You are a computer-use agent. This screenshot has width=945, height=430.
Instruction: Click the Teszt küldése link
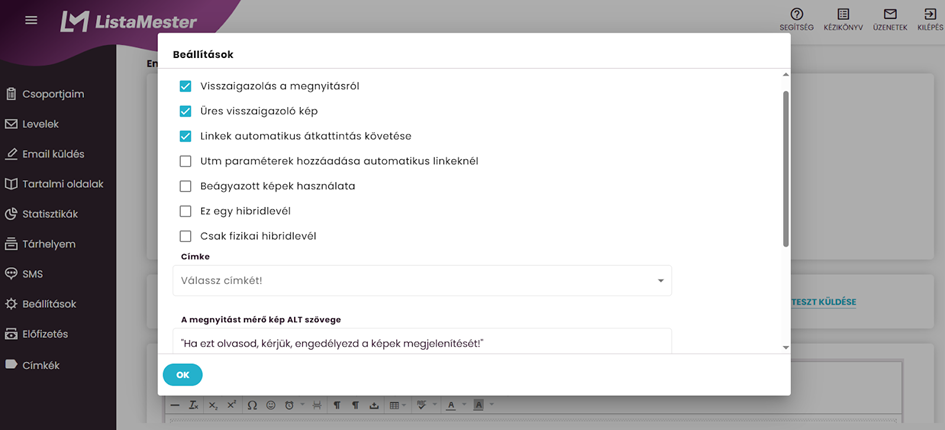[824, 302]
